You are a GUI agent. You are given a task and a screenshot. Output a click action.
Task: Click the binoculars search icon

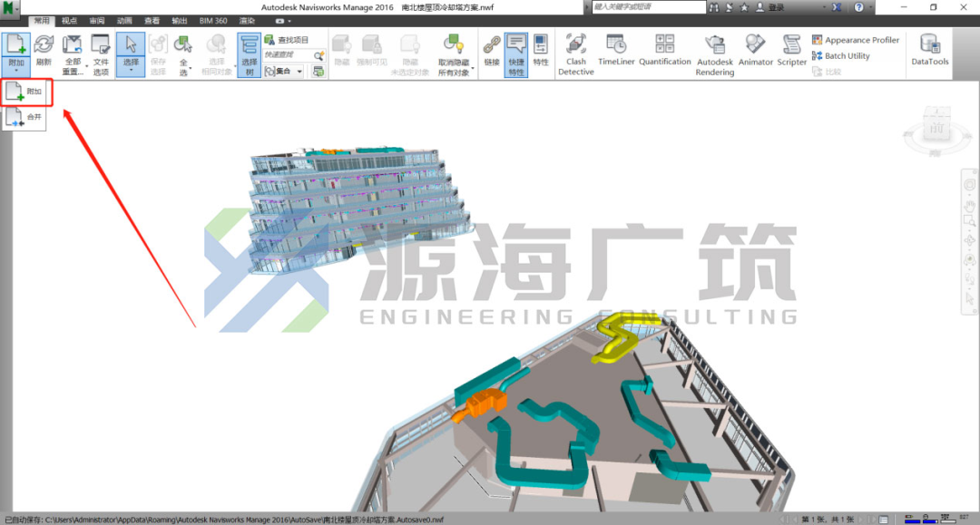point(714,7)
